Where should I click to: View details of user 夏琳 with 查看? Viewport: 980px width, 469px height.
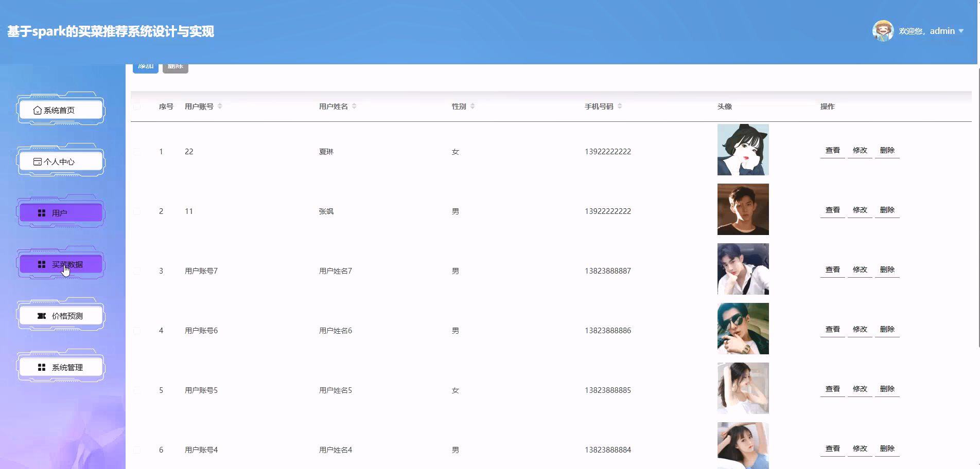[x=832, y=151]
